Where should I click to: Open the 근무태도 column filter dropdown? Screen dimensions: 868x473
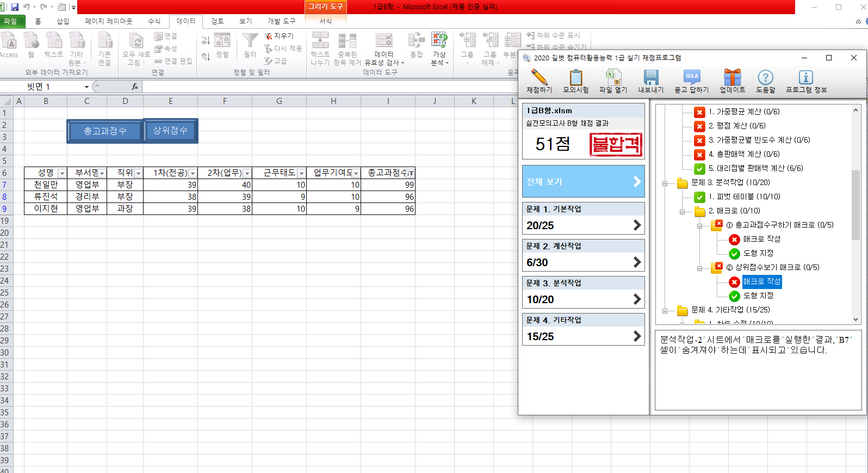(301, 173)
